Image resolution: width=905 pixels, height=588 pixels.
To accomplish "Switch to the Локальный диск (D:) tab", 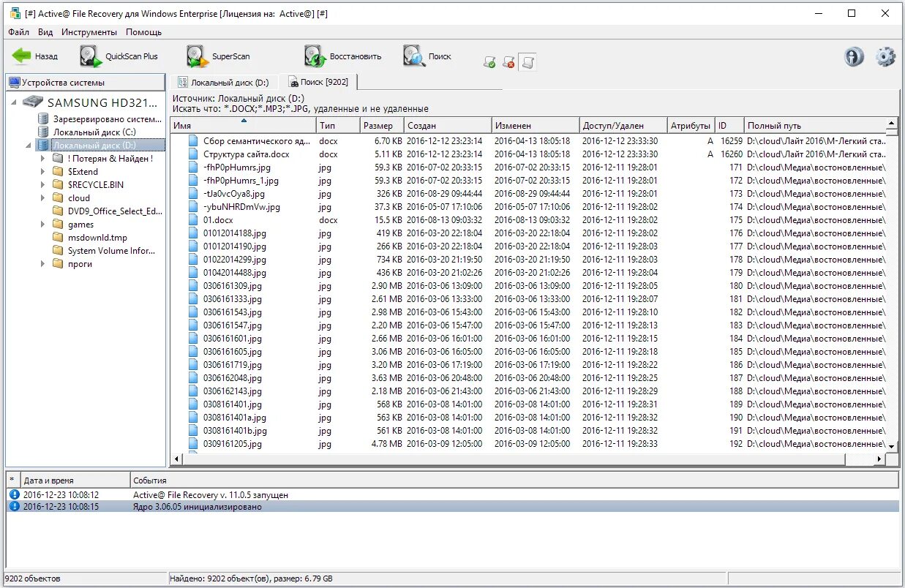I will pyautogui.click(x=224, y=83).
